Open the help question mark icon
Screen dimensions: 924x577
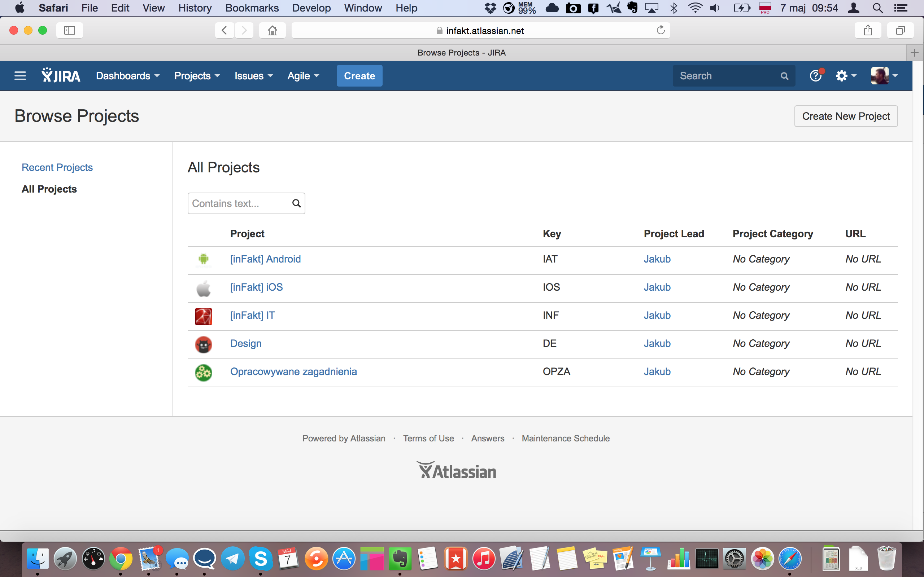tap(815, 76)
